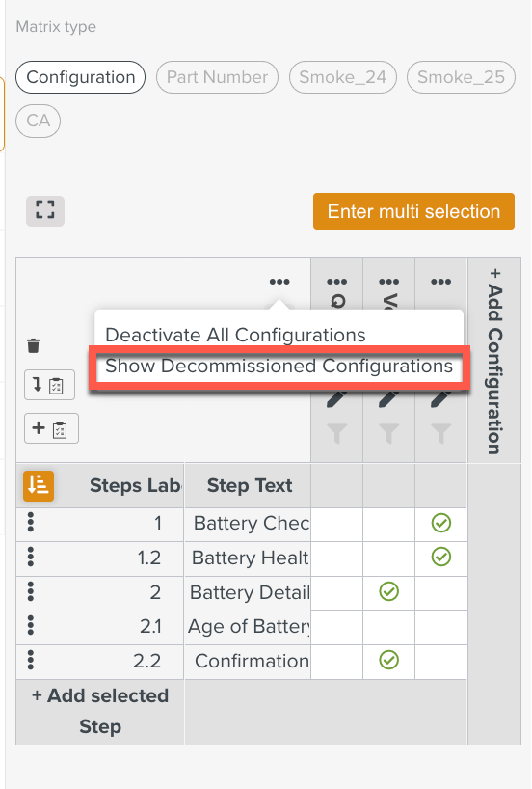Toggle checkmark for Battery Health in third column

coord(441,558)
